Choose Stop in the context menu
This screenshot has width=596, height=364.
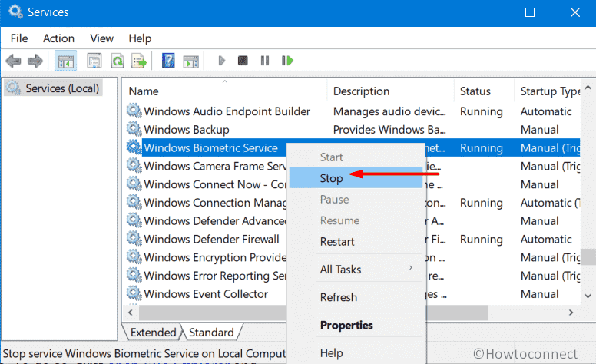click(x=356, y=178)
